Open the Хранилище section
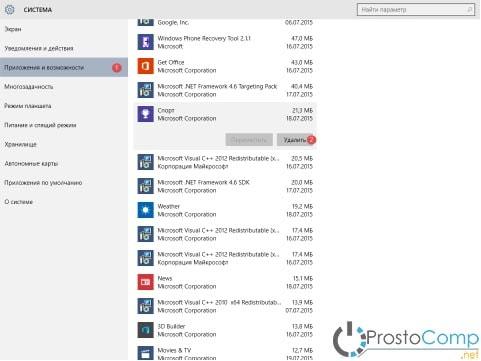The width and height of the screenshot is (481, 361). (x=64, y=144)
